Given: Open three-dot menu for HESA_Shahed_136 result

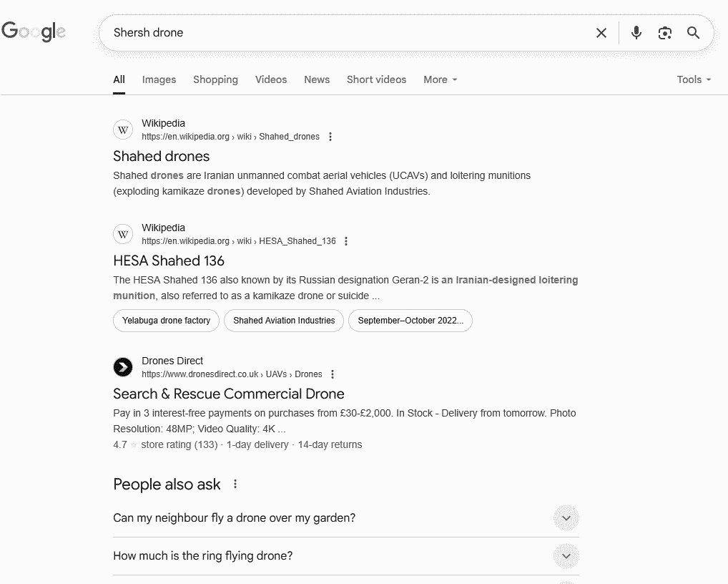Looking at the screenshot, I should [346, 241].
